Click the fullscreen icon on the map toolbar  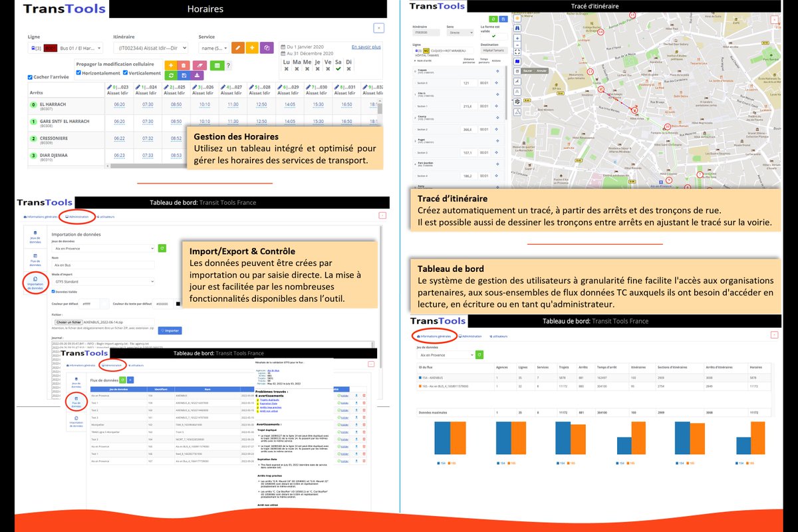pos(517,51)
